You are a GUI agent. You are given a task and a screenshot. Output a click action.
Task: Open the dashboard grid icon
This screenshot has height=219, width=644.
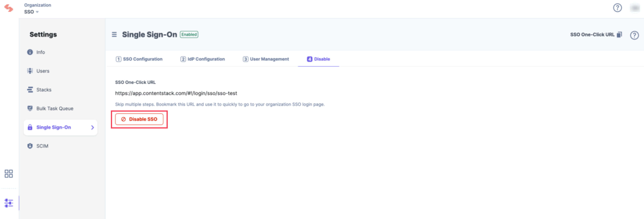click(x=9, y=174)
